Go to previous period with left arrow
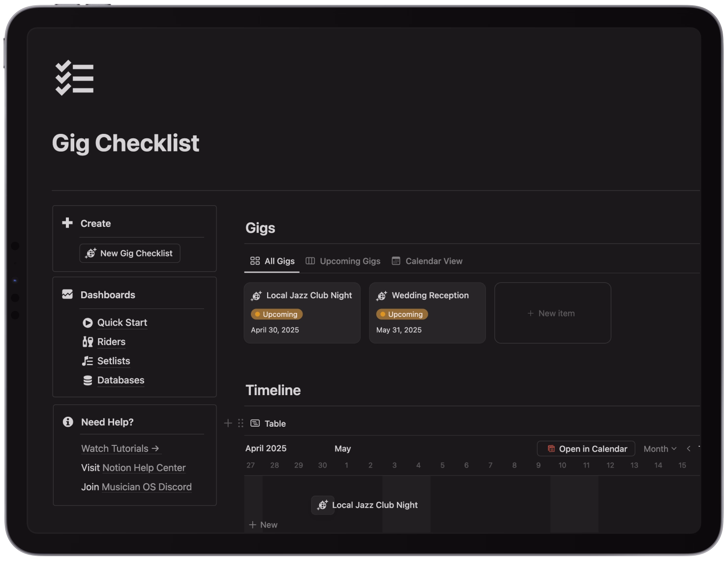 (689, 449)
